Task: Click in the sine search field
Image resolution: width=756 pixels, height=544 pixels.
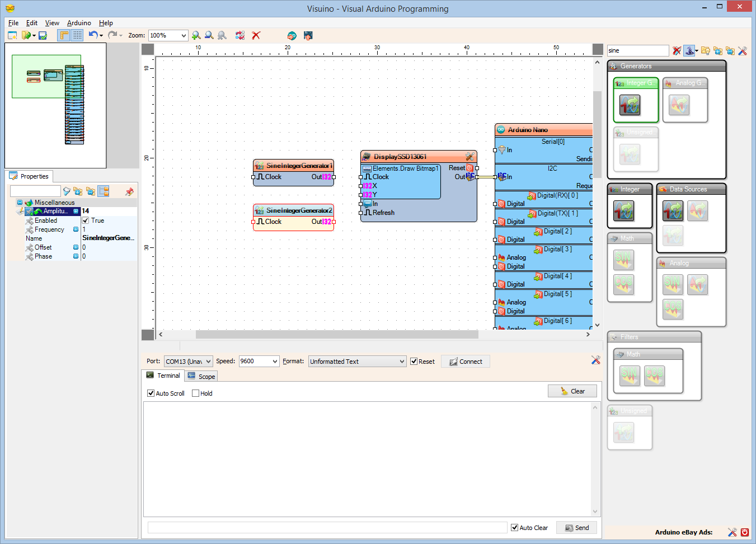Action: coord(638,50)
